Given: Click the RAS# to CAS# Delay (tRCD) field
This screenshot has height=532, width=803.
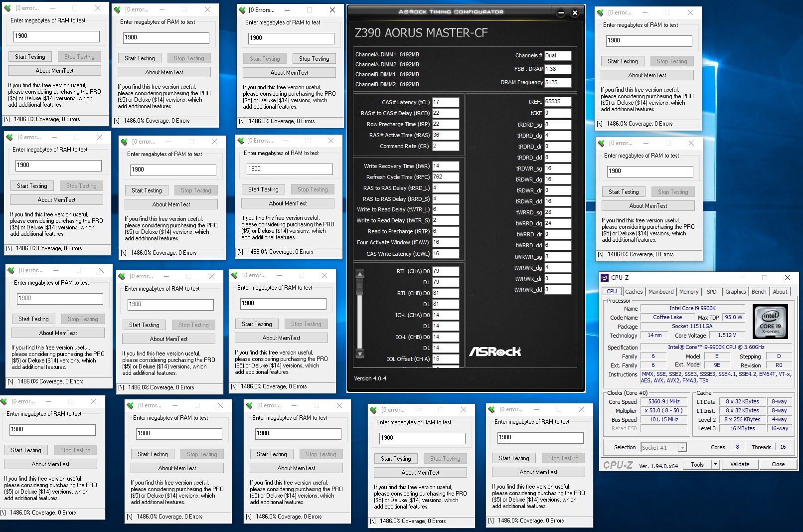Looking at the screenshot, I should (x=445, y=113).
